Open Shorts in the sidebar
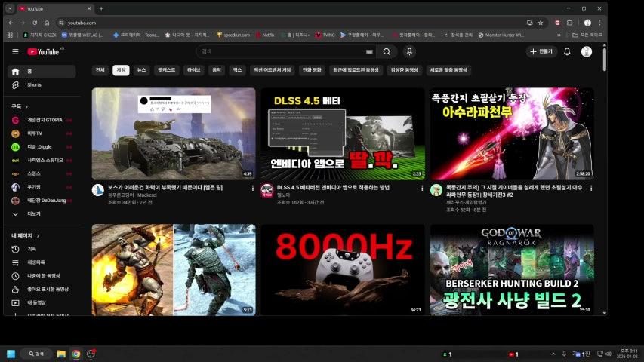644x362 pixels. coord(42,85)
